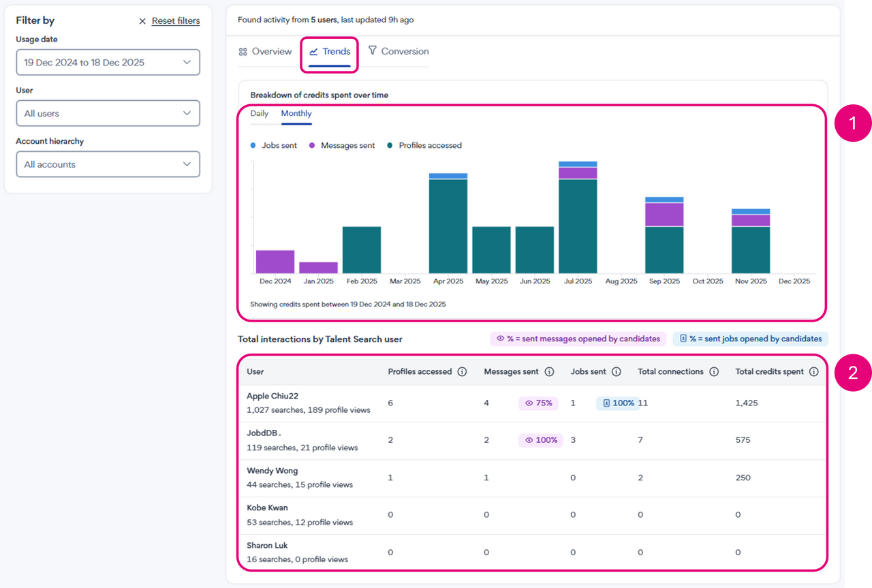The height and width of the screenshot is (588, 872).
Task: Open the All accounts hierarchy dropdown
Action: pyautogui.click(x=108, y=165)
